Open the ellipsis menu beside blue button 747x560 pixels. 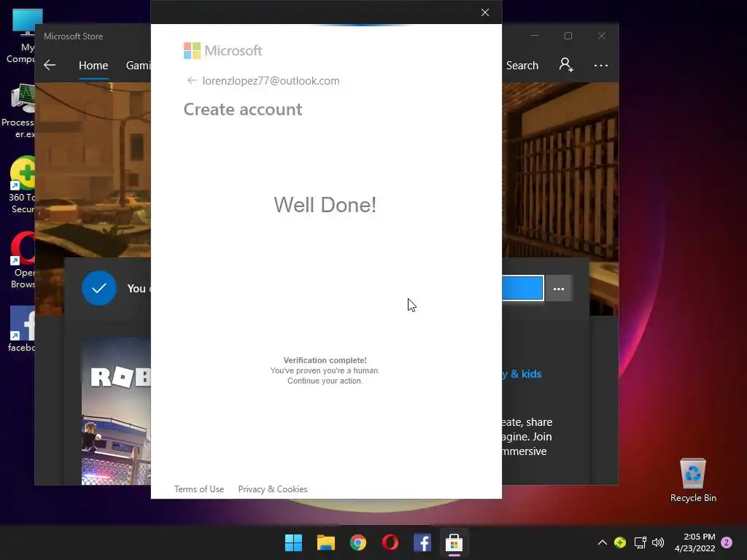(x=559, y=289)
